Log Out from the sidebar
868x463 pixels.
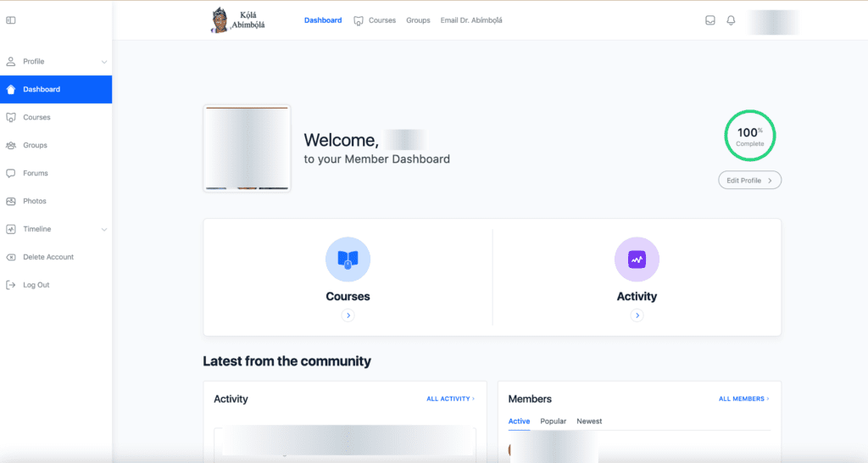tap(36, 285)
